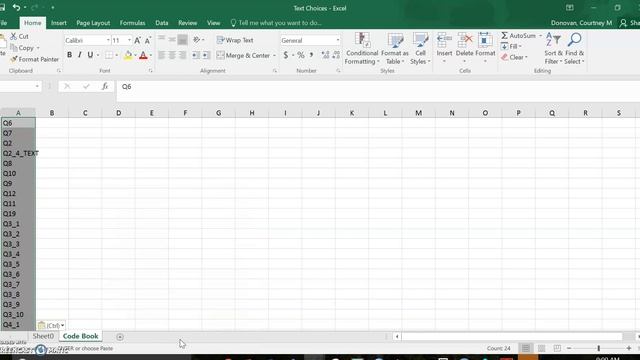The height and width of the screenshot is (360, 640).
Task: Activate the Format Painter brush
Action: (13, 59)
